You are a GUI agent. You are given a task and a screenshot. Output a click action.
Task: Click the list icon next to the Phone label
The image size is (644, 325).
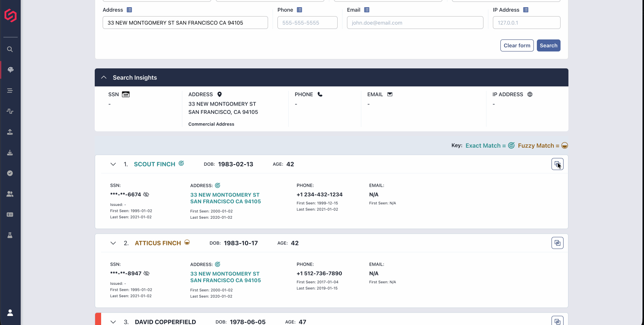300,10
